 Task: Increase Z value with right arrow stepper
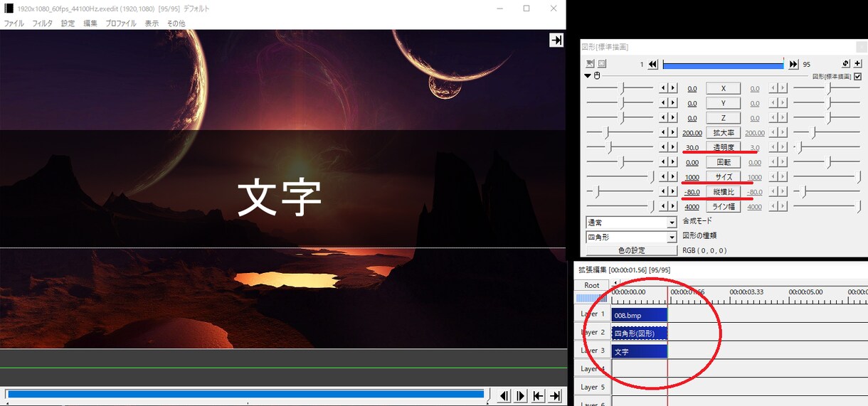click(x=672, y=118)
